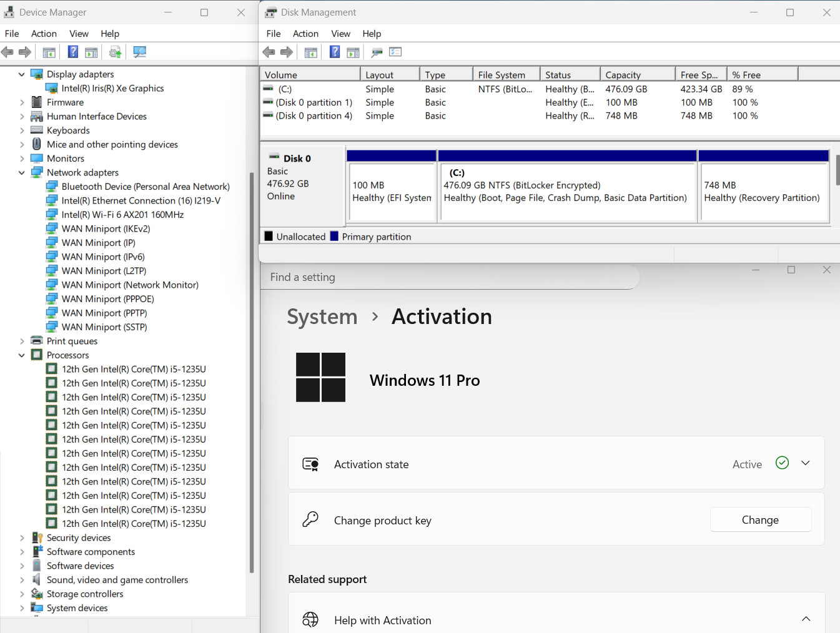Screen dimensions: 840x633
Task: Open Action menu in Device Manager
Action: pyautogui.click(x=44, y=34)
